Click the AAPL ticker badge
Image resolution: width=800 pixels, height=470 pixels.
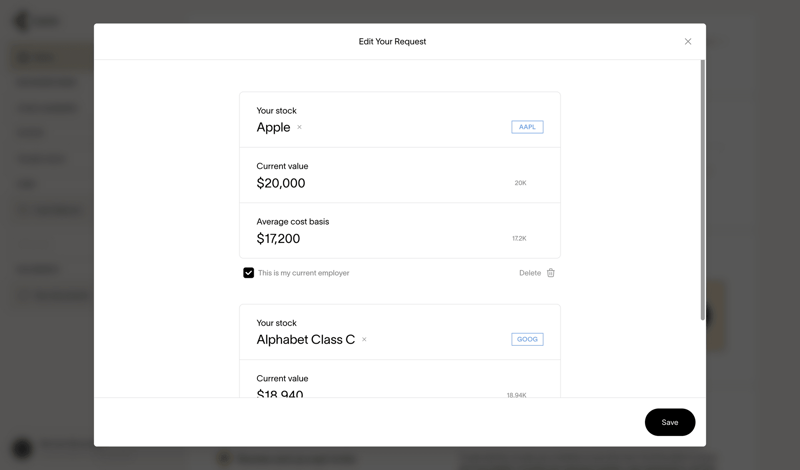527,127
